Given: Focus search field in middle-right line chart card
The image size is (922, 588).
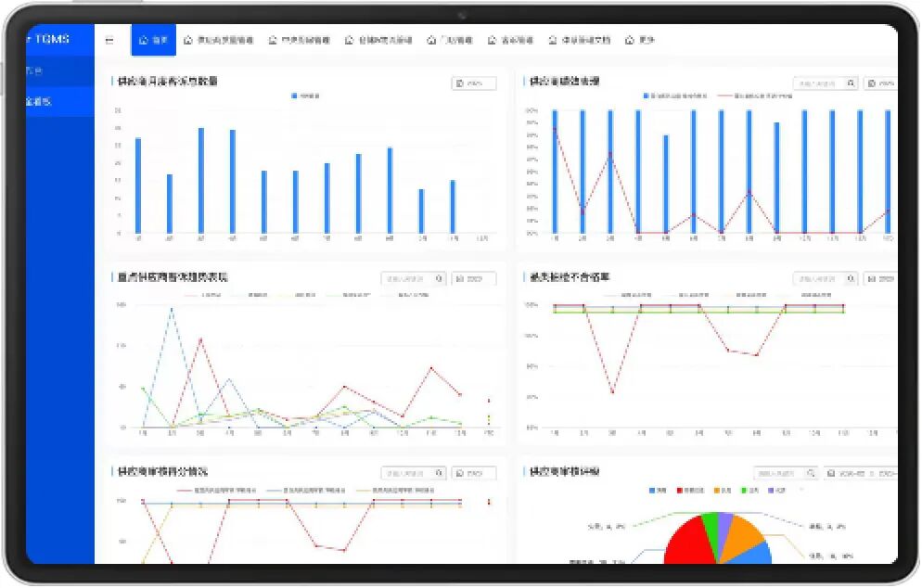Looking at the screenshot, I should (x=818, y=278).
